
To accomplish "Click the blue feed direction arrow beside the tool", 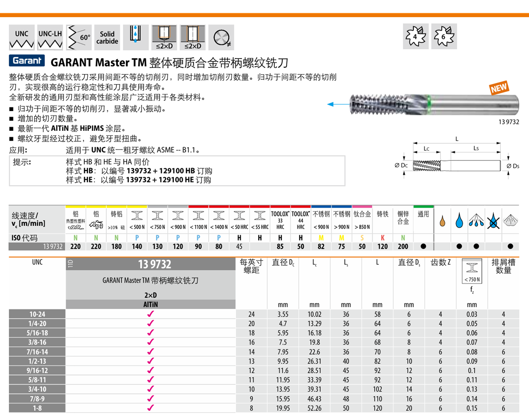I will tap(339, 104).
